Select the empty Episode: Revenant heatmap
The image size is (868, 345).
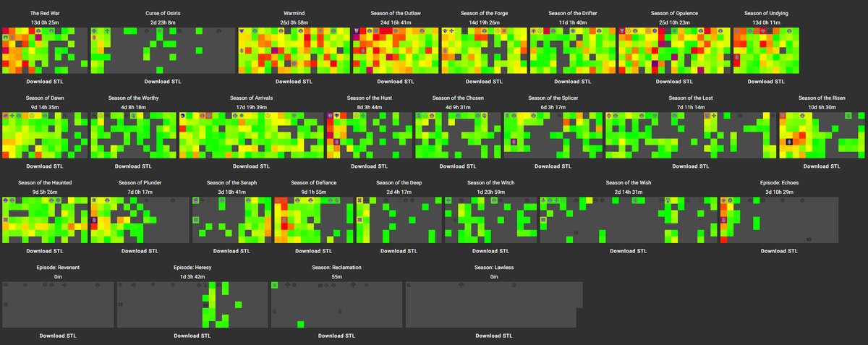(58, 304)
